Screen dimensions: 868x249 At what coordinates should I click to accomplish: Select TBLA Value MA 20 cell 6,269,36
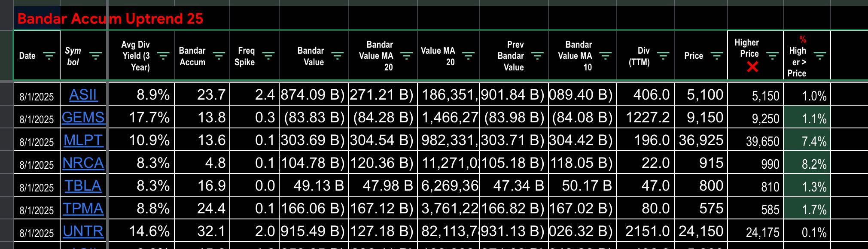(x=448, y=185)
